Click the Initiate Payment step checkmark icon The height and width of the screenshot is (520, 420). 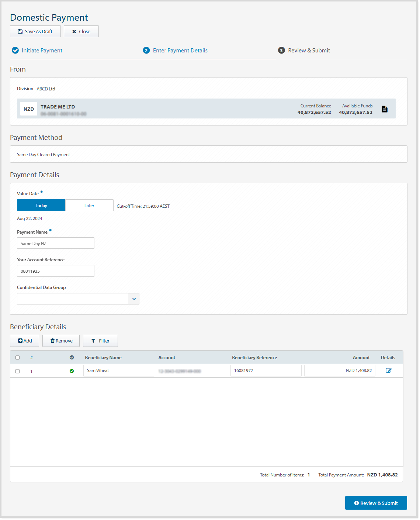click(x=15, y=51)
